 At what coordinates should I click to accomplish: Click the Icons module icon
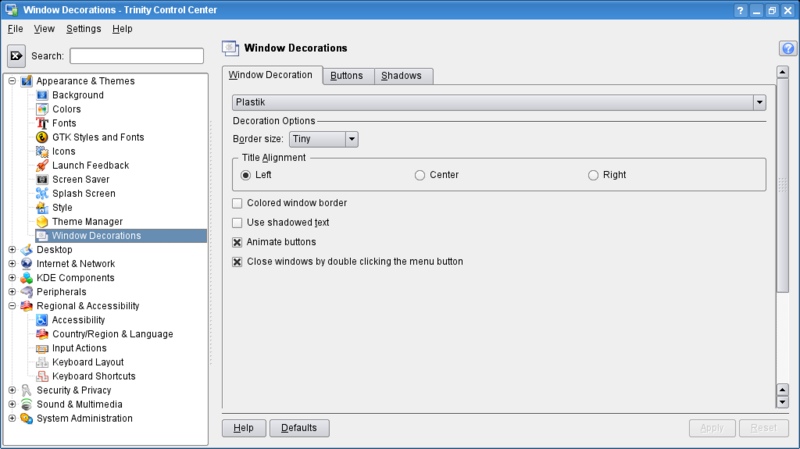(x=42, y=151)
